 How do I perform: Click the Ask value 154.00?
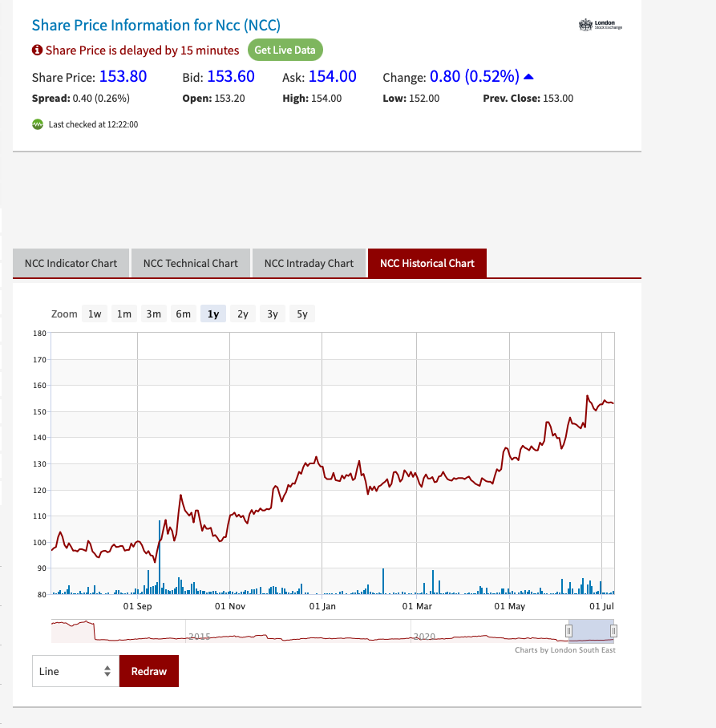coord(333,76)
